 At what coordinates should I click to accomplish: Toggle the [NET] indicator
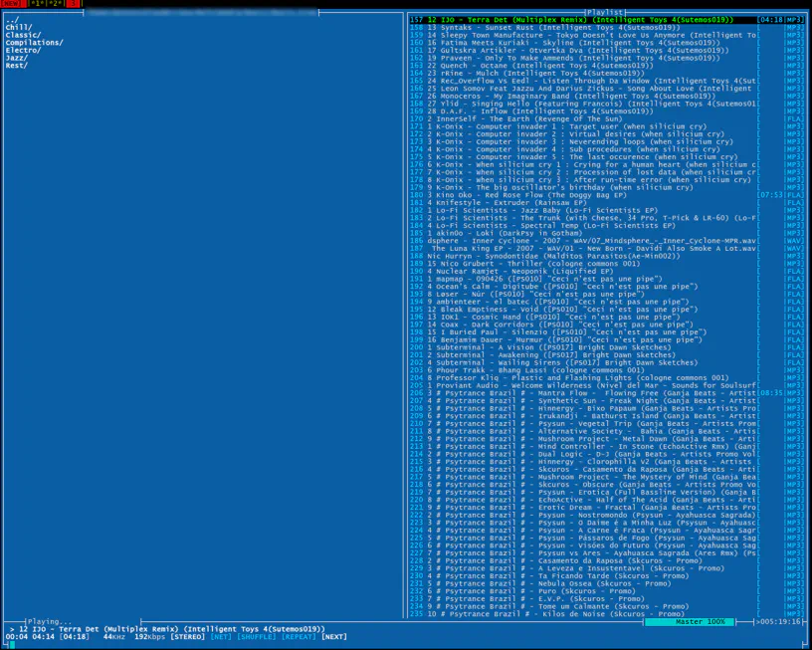[x=221, y=636]
